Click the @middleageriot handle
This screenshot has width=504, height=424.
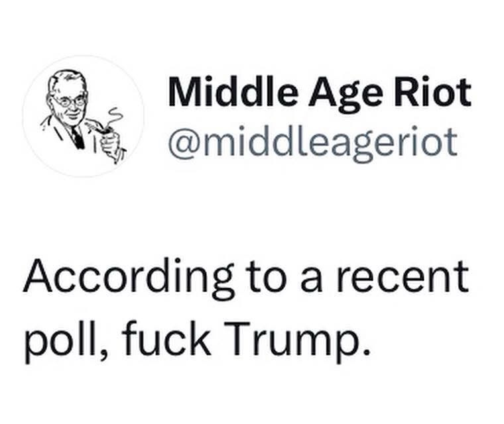[x=312, y=140]
